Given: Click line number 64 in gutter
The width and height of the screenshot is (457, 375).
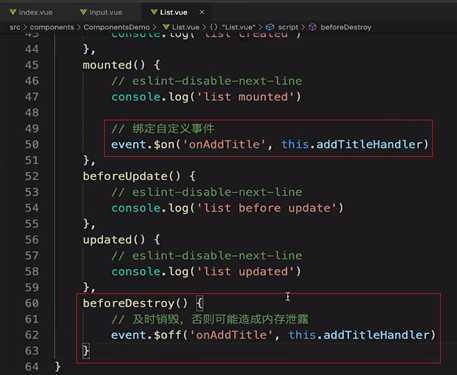Looking at the screenshot, I should coord(32,367).
